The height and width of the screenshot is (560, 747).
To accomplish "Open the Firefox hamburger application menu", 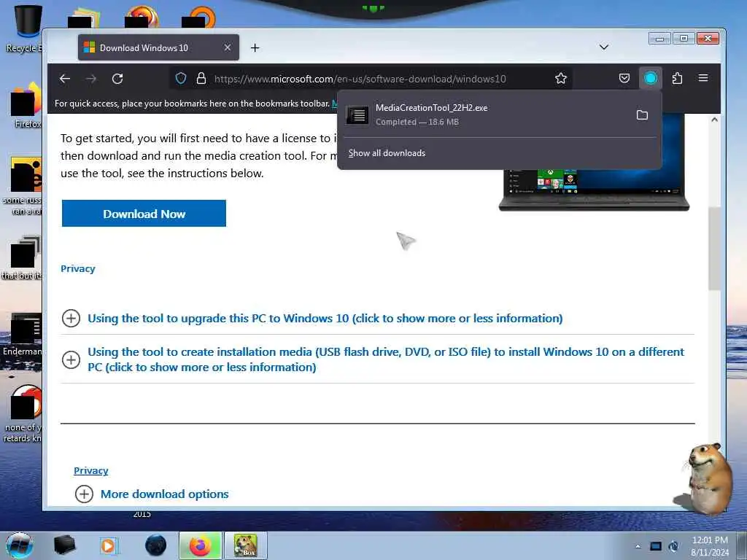I will click(703, 78).
